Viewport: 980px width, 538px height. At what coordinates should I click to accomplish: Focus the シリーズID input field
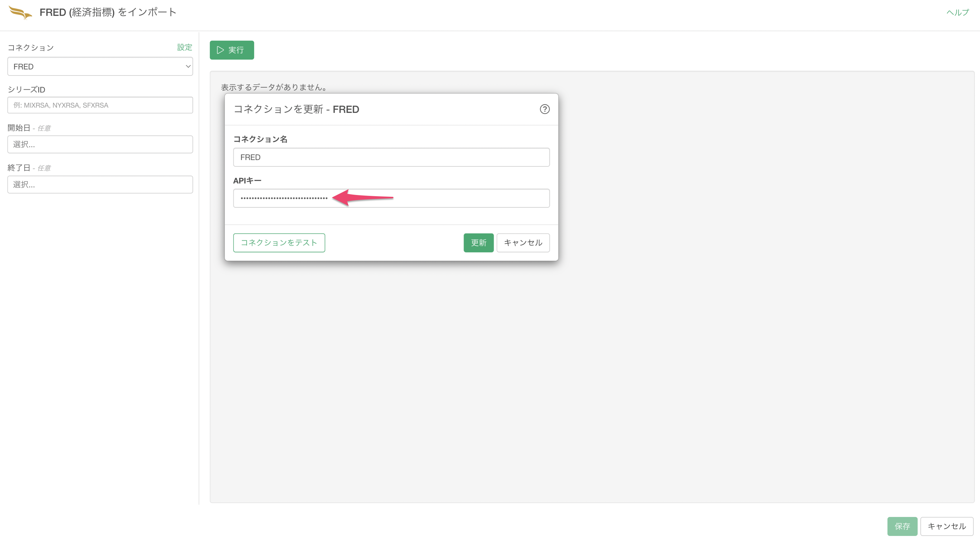[100, 105]
